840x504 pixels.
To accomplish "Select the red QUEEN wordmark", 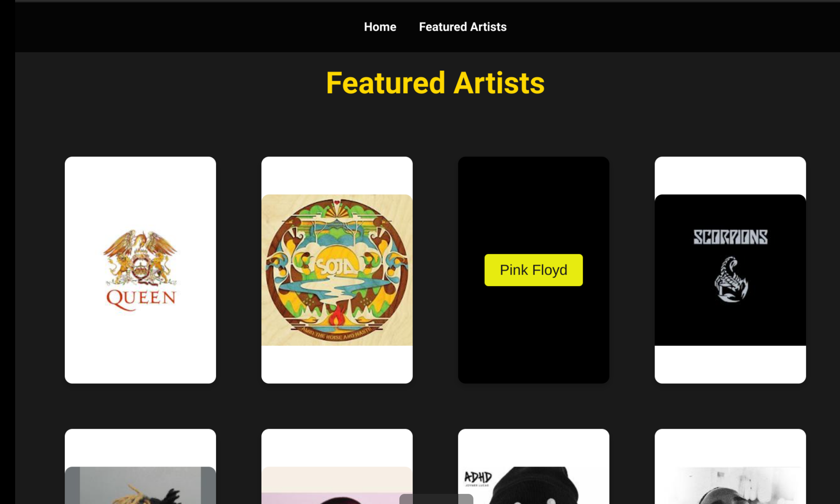I will (x=141, y=298).
